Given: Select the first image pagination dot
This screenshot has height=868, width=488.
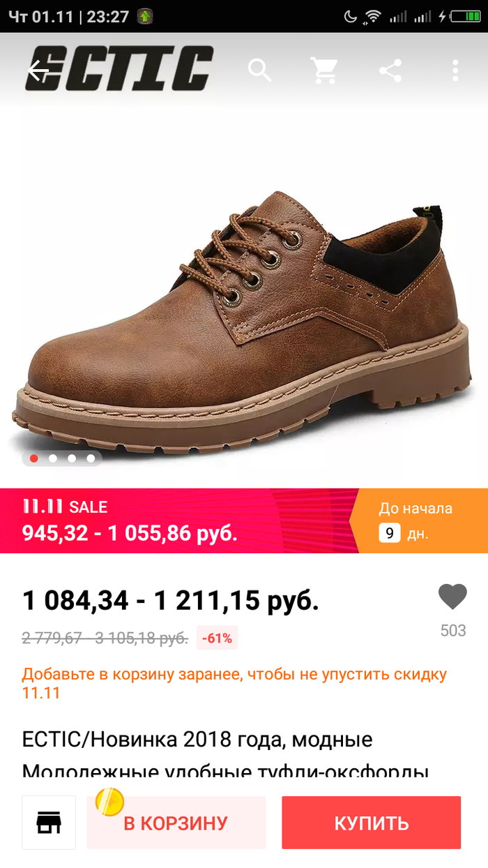Looking at the screenshot, I should point(34,458).
